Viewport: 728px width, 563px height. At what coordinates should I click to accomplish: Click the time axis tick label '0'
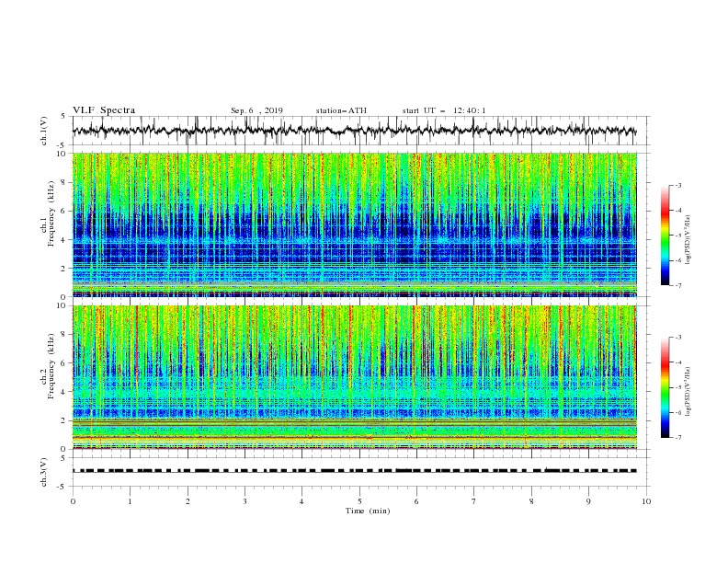click(x=73, y=501)
